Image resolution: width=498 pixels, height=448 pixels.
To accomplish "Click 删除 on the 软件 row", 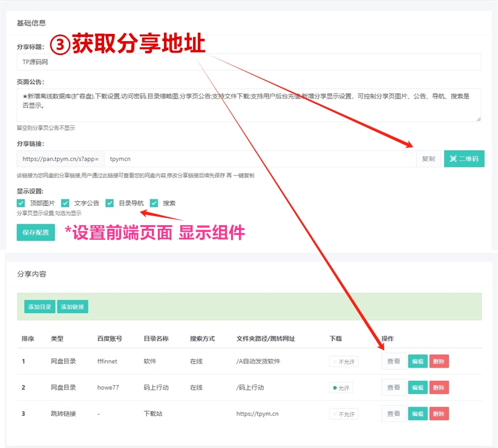I will pyautogui.click(x=439, y=361).
